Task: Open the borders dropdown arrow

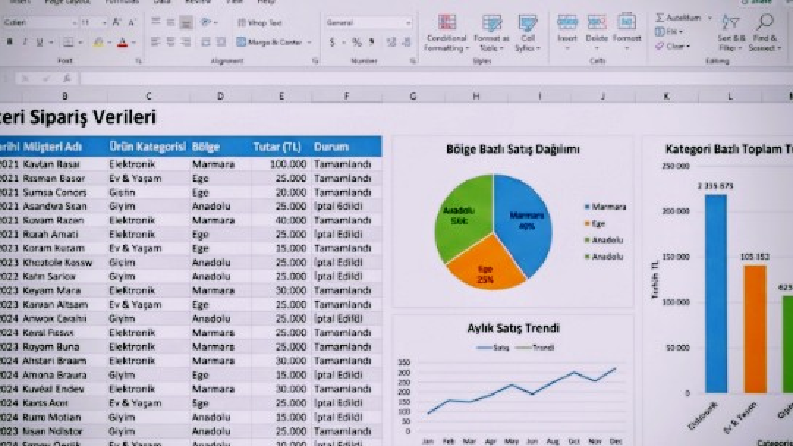Action: point(80,42)
